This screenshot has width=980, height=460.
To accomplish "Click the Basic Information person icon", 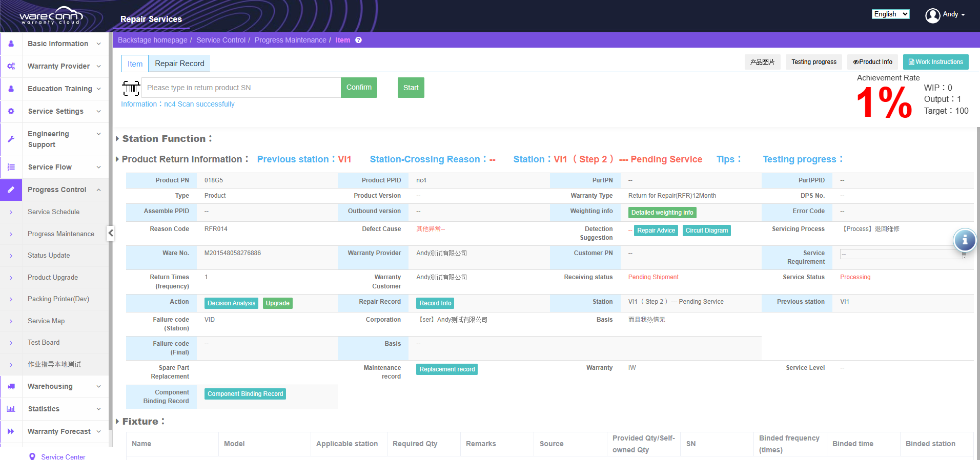I will [x=11, y=44].
